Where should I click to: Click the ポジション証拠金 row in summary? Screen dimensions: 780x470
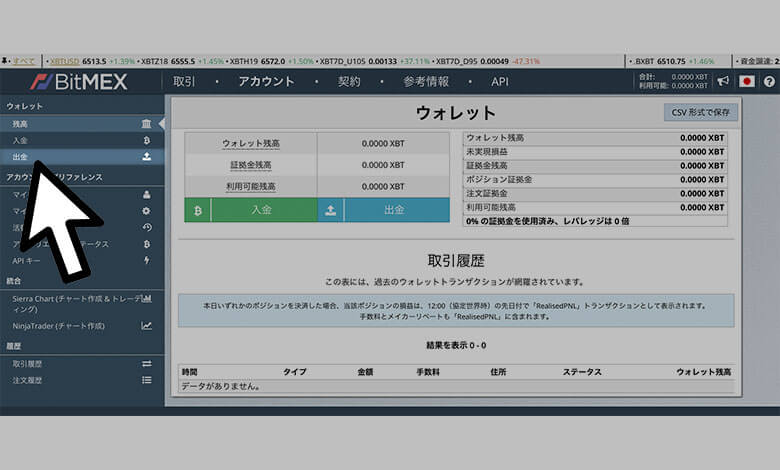[x=595, y=180]
